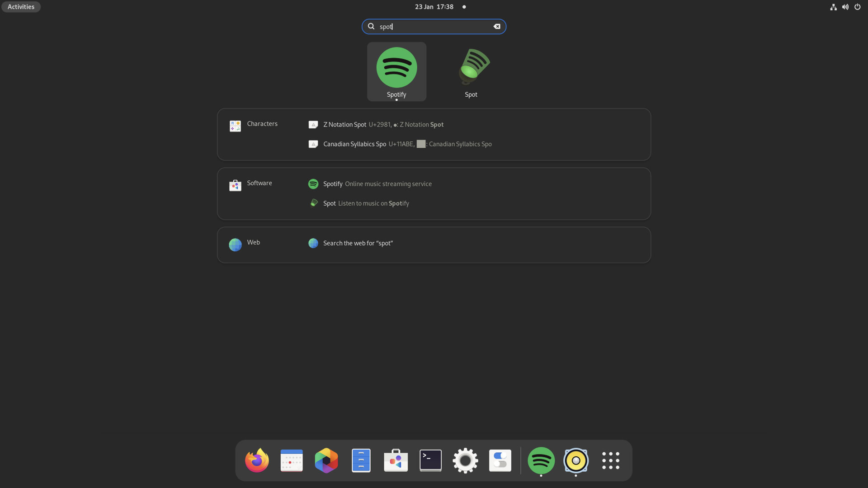This screenshot has height=488, width=868.
Task: Open Spot entry in Software results
Action: (x=329, y=203)
